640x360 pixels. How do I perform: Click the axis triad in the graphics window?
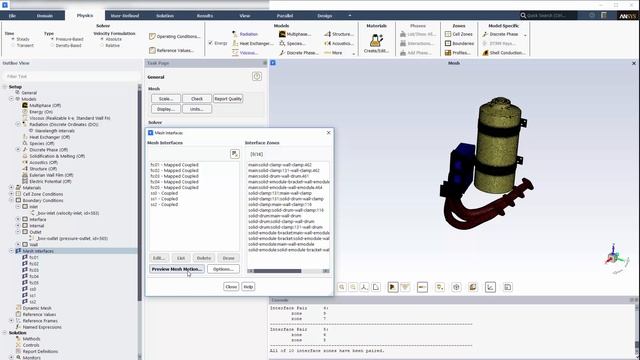click(x=613, y=257)
